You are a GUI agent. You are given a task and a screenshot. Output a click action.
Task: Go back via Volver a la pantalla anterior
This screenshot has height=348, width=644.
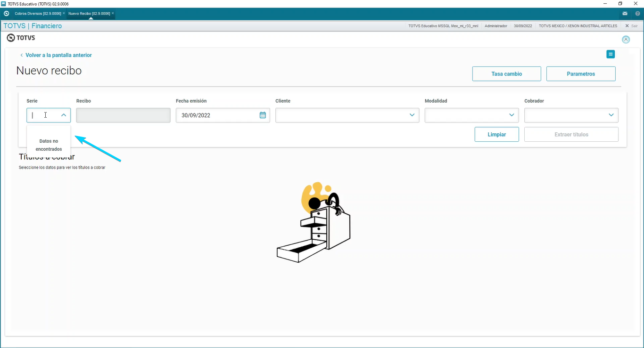click(x=56, y=55)
